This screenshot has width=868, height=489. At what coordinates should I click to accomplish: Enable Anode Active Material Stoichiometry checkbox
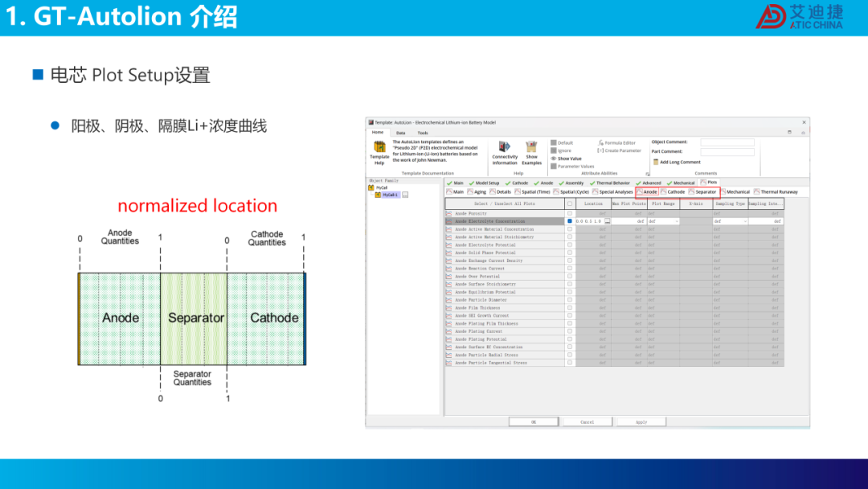570,236
